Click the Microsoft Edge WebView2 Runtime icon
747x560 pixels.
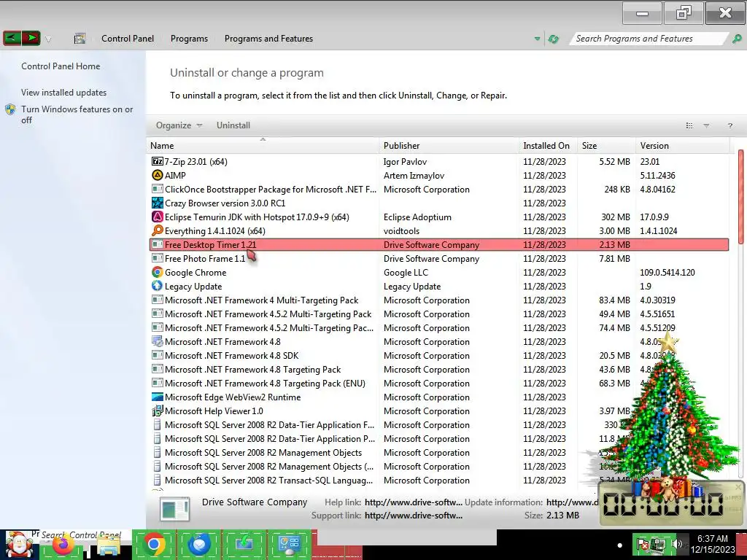point(158,397)
